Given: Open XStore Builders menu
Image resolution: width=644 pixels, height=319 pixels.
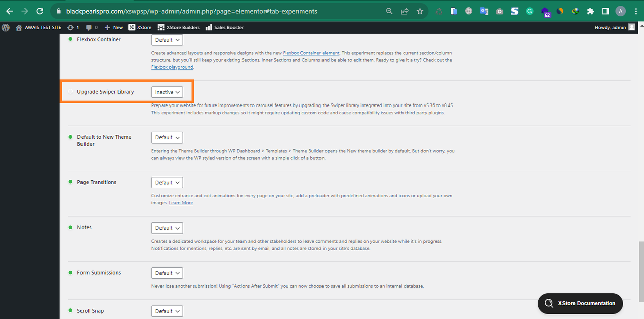Looking at the screenshot, I should coord(179,27).
